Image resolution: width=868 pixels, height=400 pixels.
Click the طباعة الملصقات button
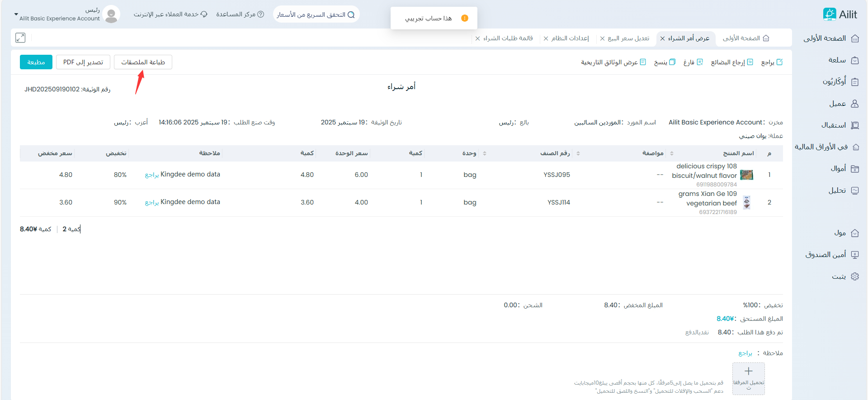(x=143, y=62)
